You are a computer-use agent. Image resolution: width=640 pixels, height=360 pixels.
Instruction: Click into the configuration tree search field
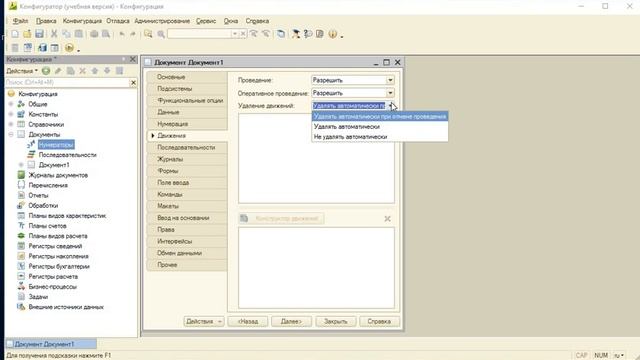(x=67, y=82)
